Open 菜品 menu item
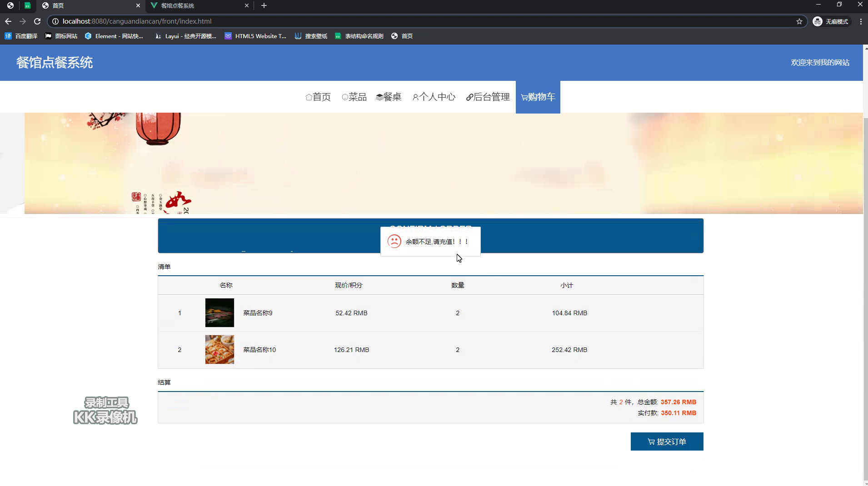Screen dimensions: 868x486 tap(354, 97)
